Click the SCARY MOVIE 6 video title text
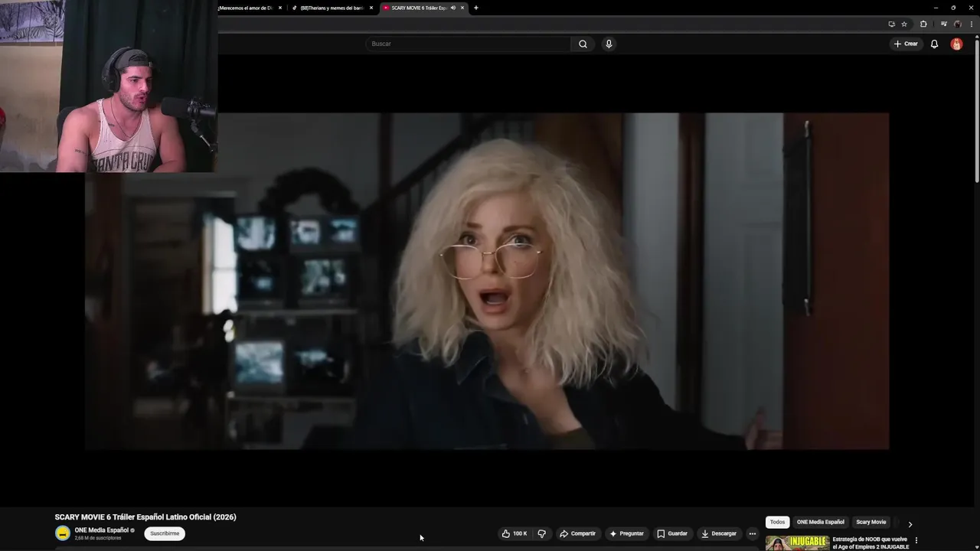Image resolution: width=980 pixels, height=551 pixels. pyautogui.click(x=145, y=517)
